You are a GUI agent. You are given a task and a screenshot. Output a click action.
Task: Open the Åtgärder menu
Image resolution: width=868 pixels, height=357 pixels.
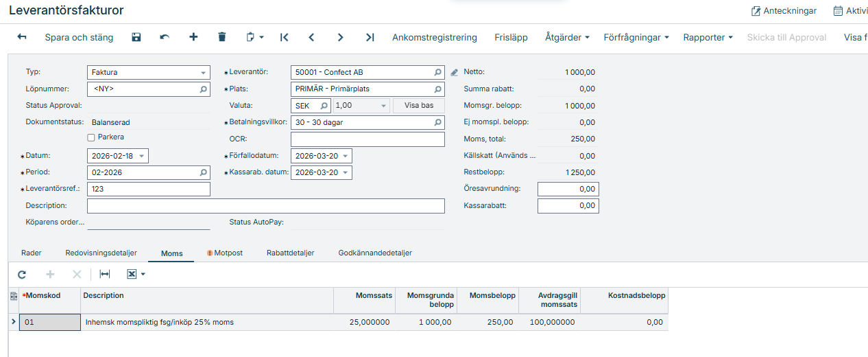(567, 37)
